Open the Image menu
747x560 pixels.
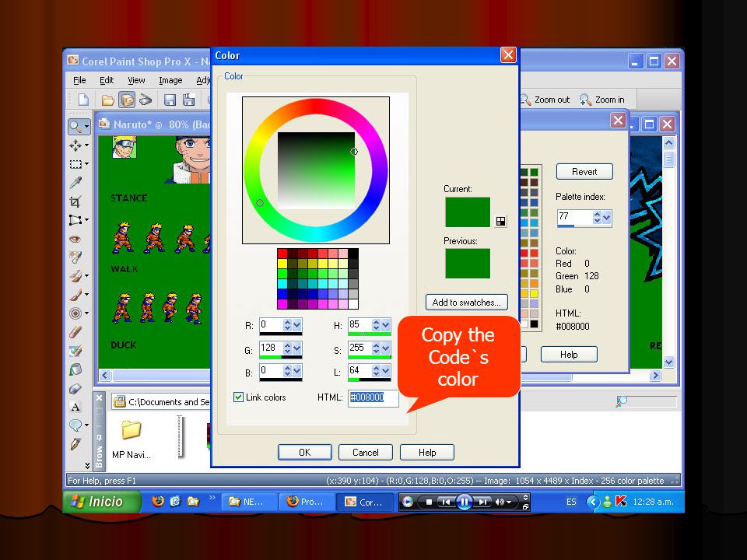(170, 80)
